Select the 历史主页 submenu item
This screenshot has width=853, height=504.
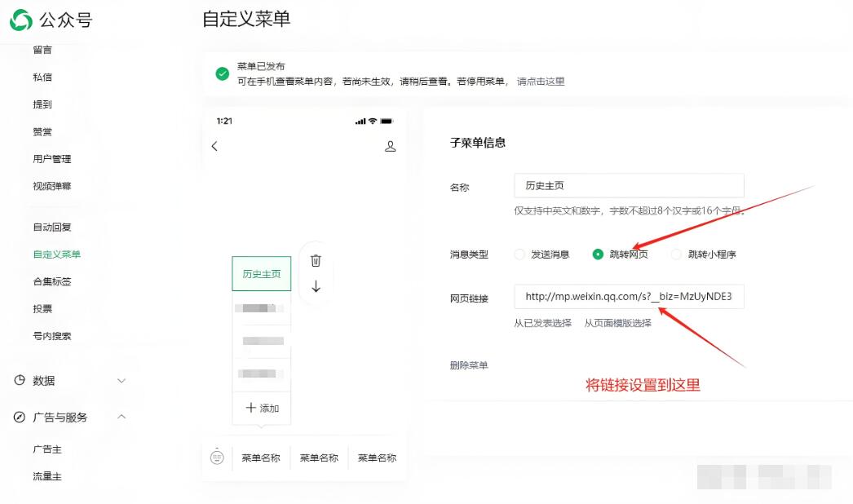coord(262,274)
